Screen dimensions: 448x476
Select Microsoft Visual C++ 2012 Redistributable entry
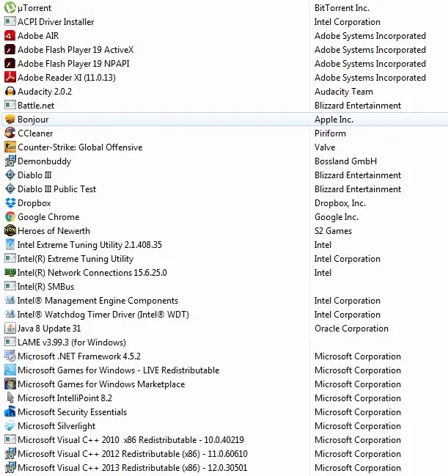[133, 454]
